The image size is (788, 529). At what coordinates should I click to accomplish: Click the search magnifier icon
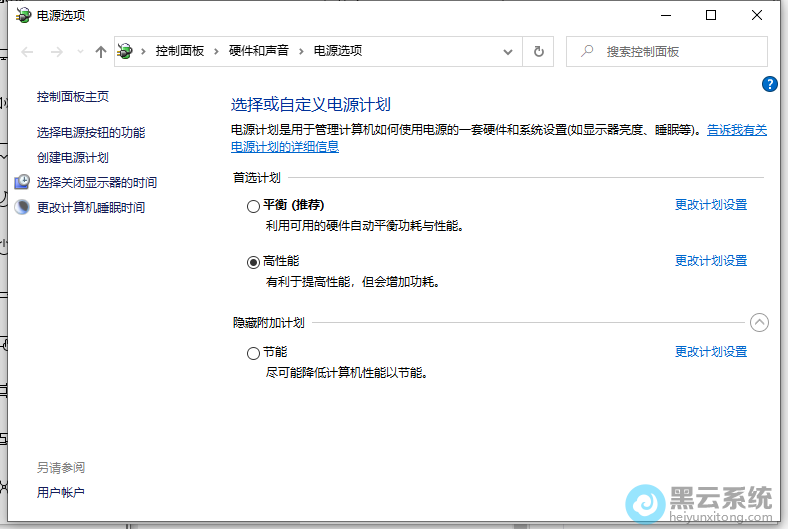tap(587, 51)
